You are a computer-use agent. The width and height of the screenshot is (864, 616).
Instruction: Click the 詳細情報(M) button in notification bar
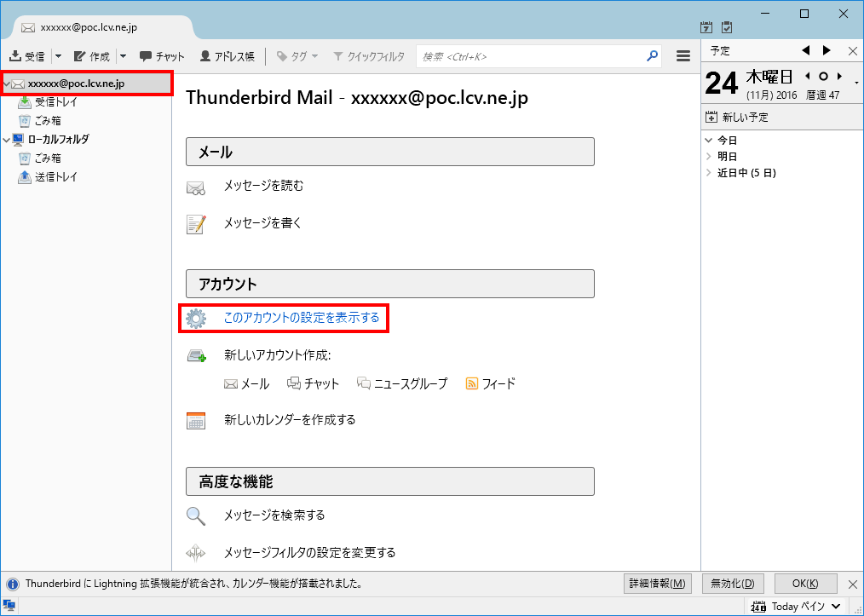click(657, 584)
